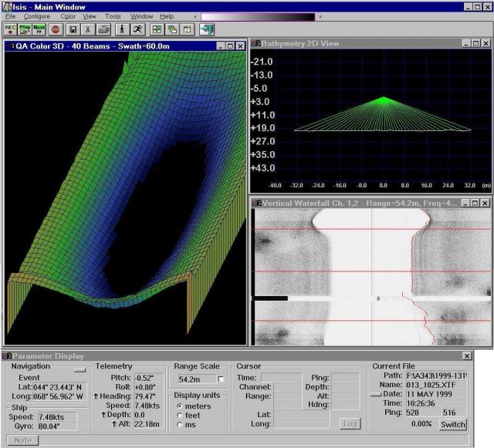Click the color palette gradient bar
Image resolution: width=494 pixels, height=448 pixels.
258,17
